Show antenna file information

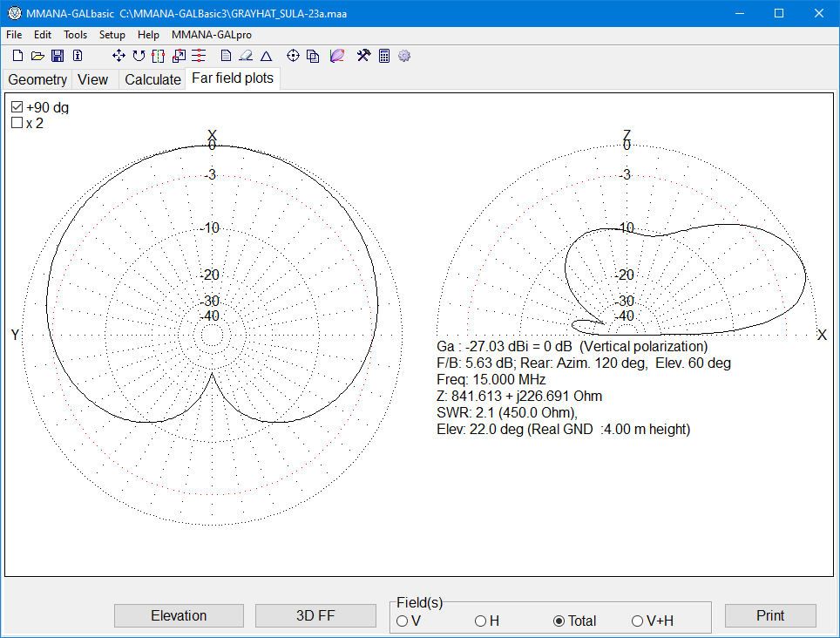tap(78, 56)
